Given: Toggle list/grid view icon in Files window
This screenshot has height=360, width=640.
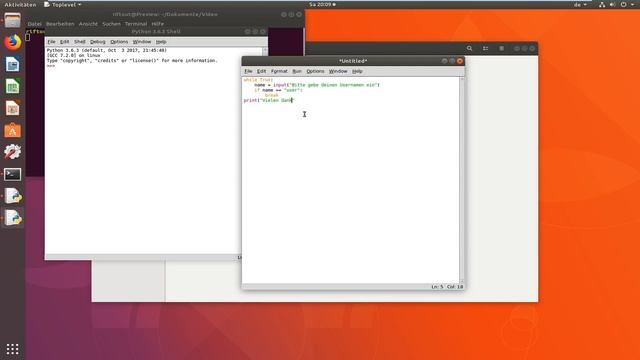Looking at the screenshot, I should pyautogui.click(x=485, y=48).
